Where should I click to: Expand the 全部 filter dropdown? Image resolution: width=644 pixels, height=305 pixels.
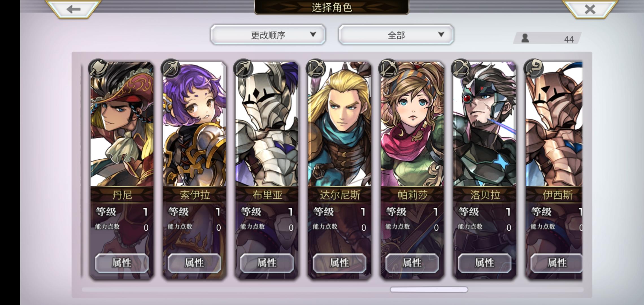click(396, 34)
